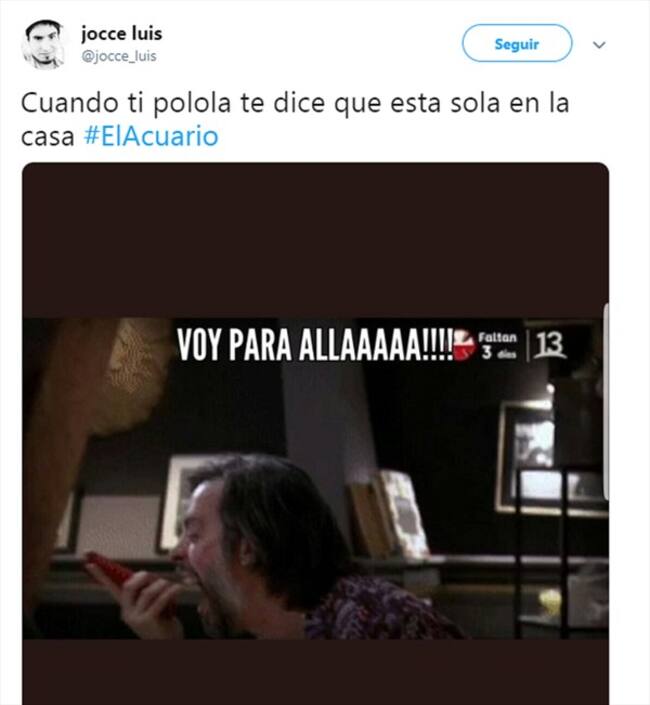Open the jocce luis display name link
650x705 pixels.
click(121, 34)
